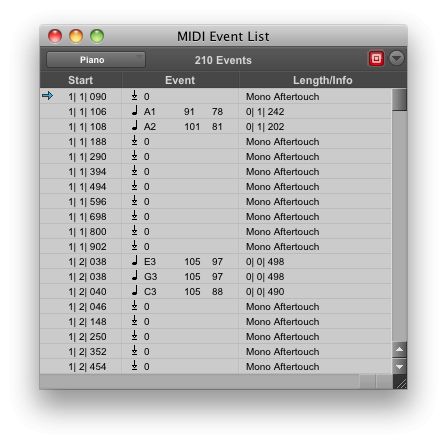Click the note icon for E3 event

(x=134, y=261)
